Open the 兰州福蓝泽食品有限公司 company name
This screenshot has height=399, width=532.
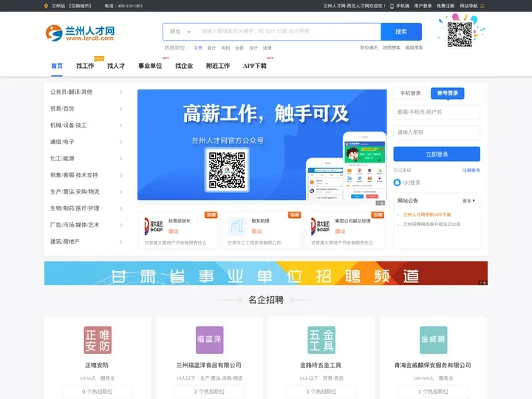pos(209,365)
